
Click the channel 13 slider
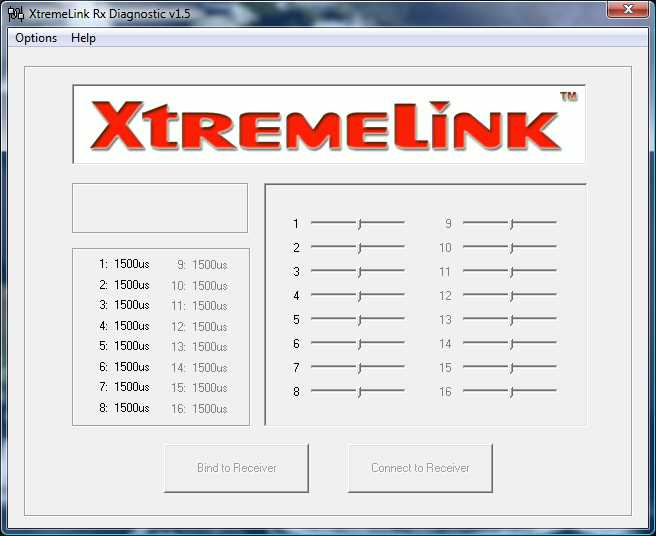coord(510,319)
